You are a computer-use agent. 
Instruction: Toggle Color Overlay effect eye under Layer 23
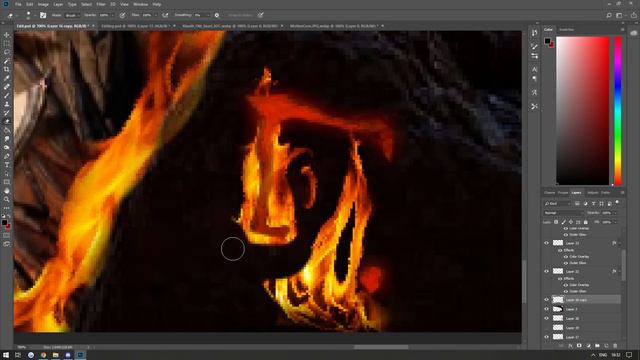(566, 256)
